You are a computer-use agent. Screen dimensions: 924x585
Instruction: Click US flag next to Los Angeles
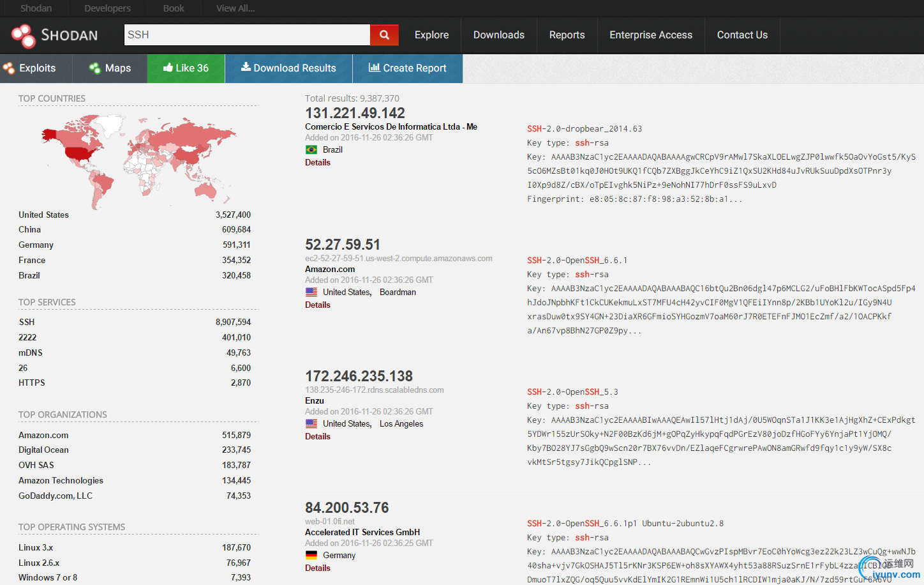coord(311,423)
